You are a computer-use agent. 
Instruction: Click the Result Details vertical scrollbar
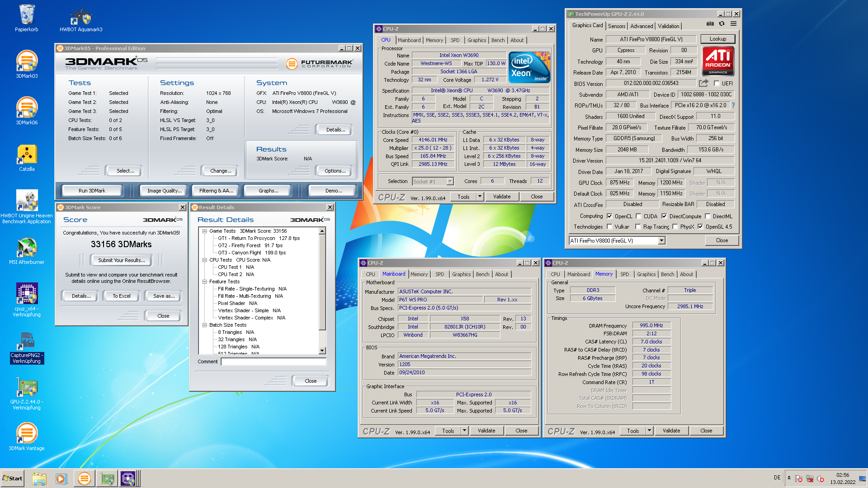pyautogui.click(x=322, y=291)
